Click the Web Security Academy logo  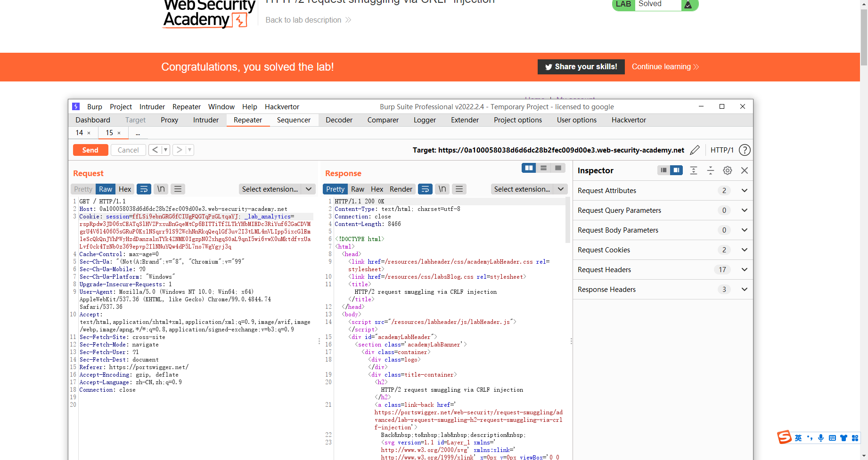[x=209, y=14]
